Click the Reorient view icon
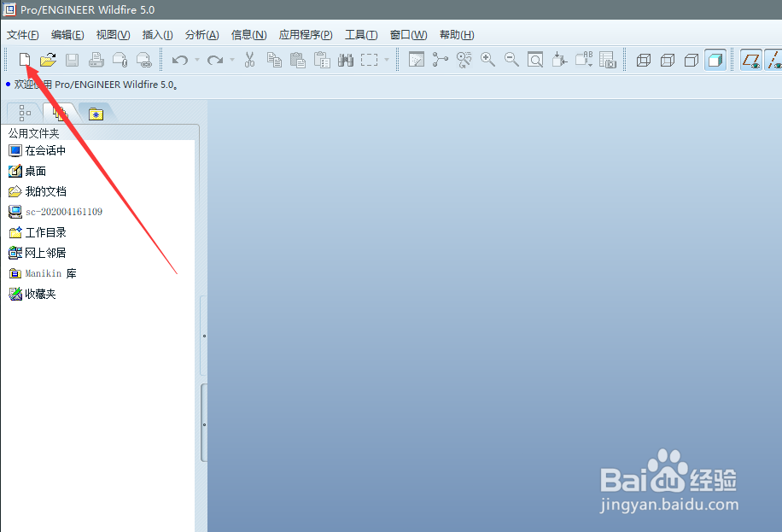782x532 pixels. (559, 60)
